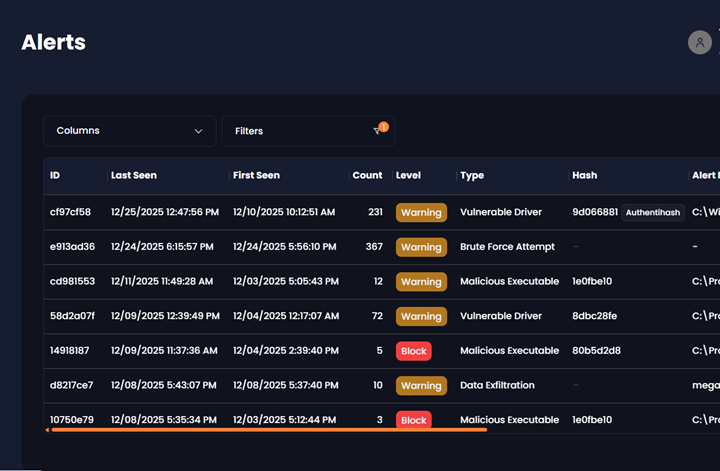The height and width of the screenshot is (471, 720).
Task: Sort by the Last Seen column header
Action: [x=134, y=175]
